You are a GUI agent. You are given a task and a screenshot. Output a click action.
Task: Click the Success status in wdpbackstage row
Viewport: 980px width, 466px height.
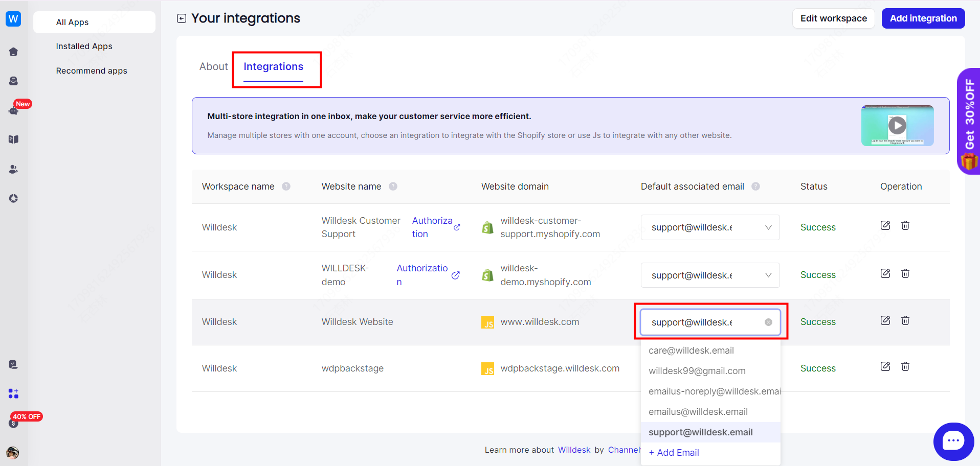818,368
